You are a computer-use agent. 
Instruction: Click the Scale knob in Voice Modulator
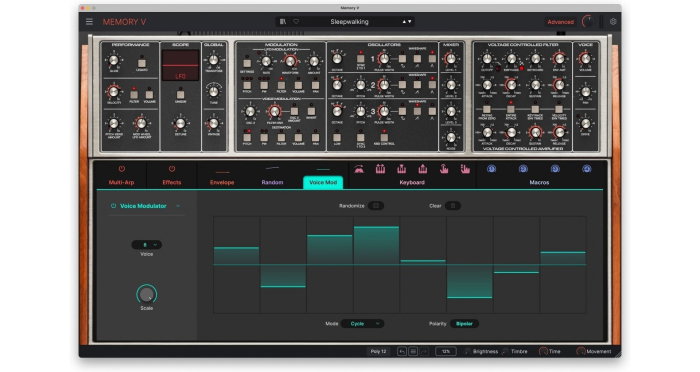(x=146, y=294)
